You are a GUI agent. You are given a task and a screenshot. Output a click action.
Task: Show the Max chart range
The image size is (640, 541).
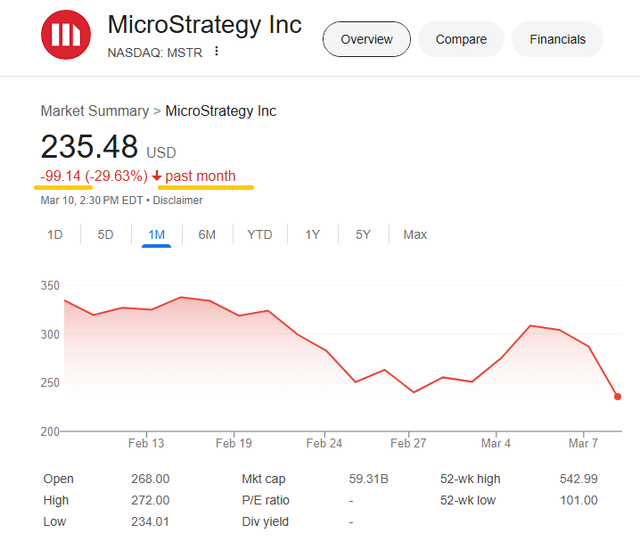pos(415,235)
